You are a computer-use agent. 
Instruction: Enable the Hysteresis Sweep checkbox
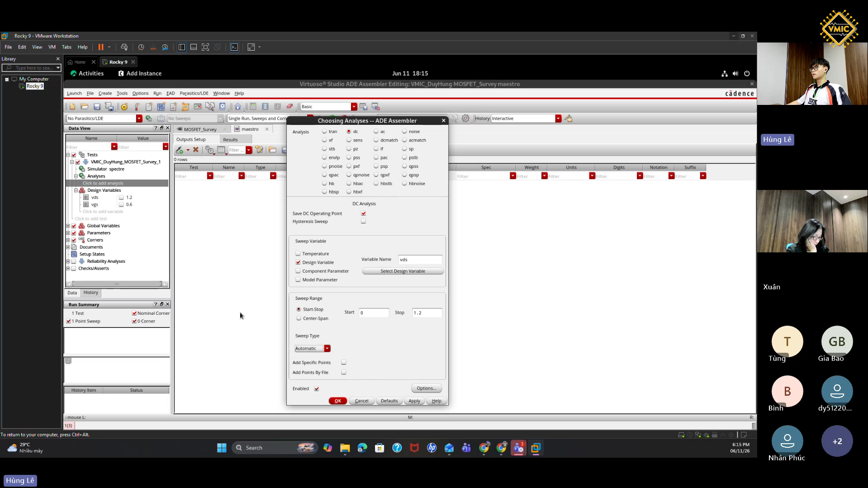[x=363, y=221]
